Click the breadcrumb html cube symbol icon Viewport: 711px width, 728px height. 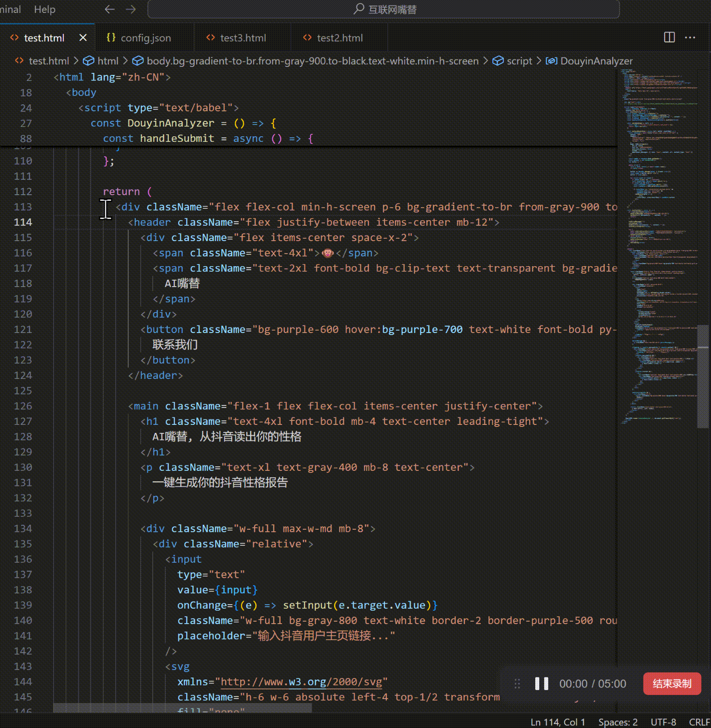(88, 61)
